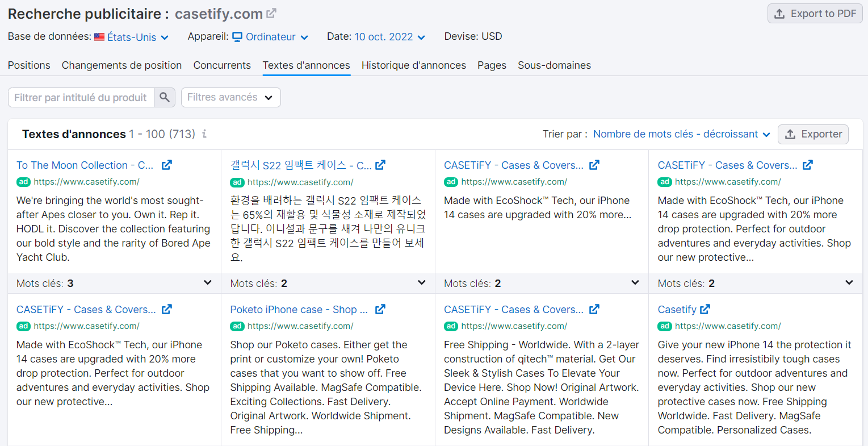Switch to Changements de position tab
The image size is (868, 446).
121,65
